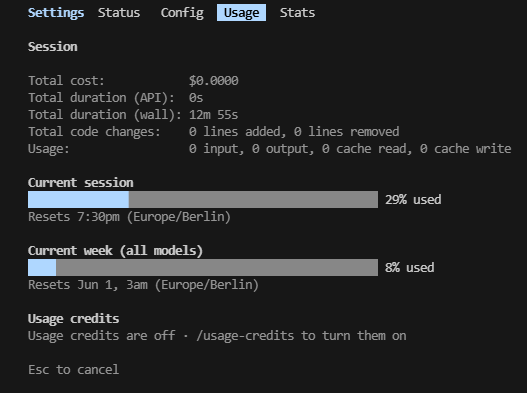Viewport: 527px width, 393px height.
Task: Click the Settings title label
Action: [56, 13]
